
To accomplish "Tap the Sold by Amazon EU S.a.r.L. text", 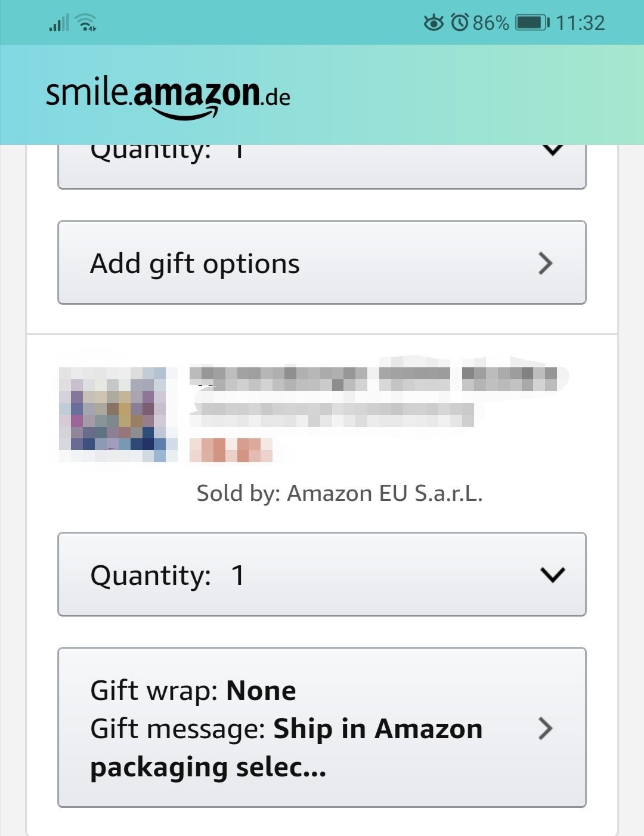I will (x=339, y=493).
